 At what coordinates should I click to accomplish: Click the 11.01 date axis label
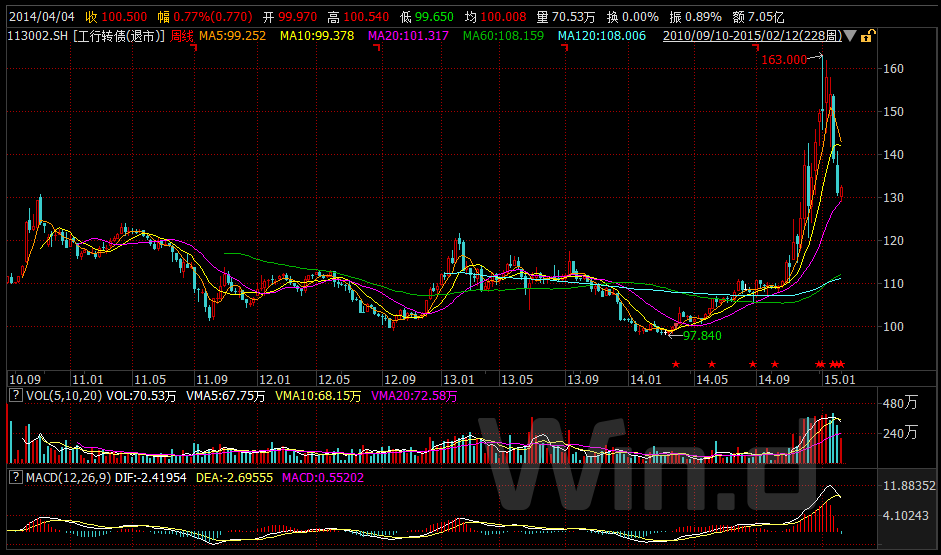87,380
